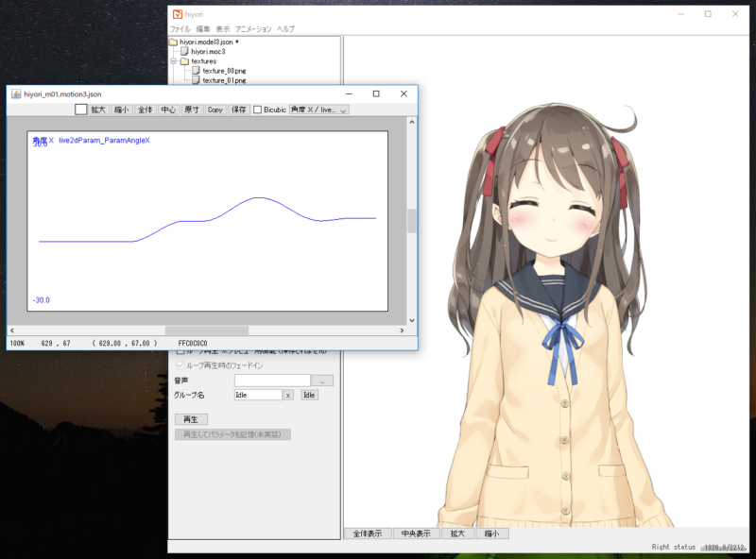This screenshot has width=756, height=559.
Task: Collapse the textures folder in the tree
Action: tap(174, 61)
